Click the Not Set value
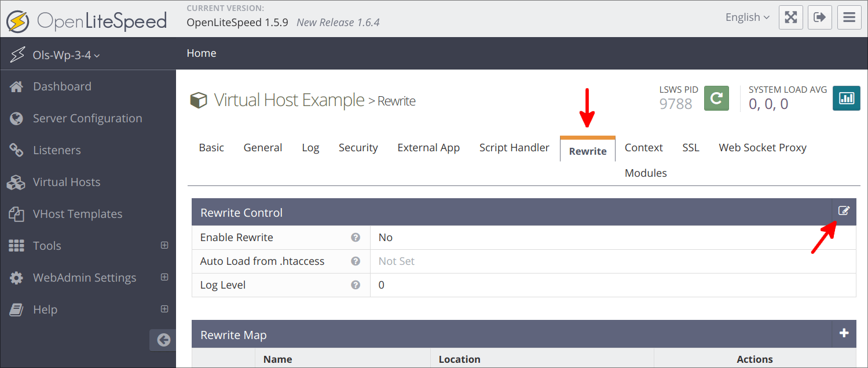 pyautogui.click(x=397, y=261)
